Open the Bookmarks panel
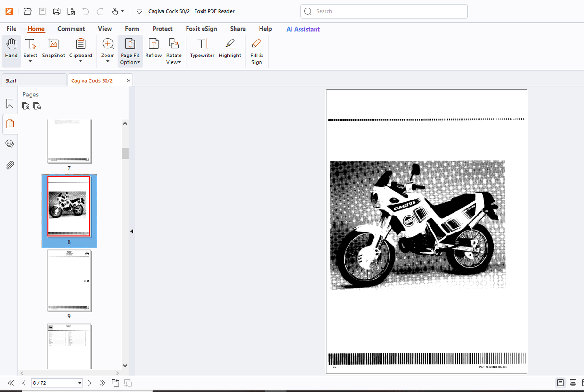 click(x=9, y=104)
